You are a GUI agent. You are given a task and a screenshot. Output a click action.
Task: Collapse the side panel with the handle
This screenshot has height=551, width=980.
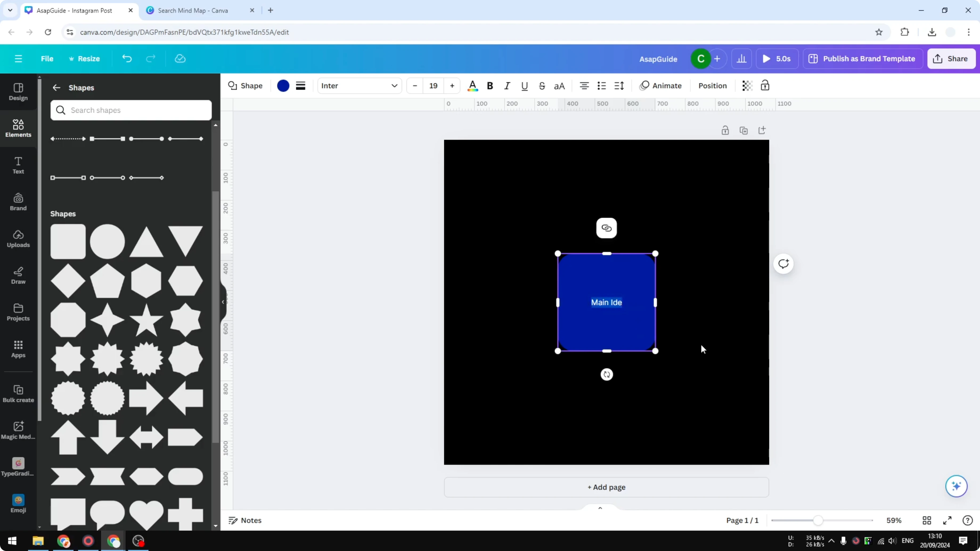tap(223, 302)
